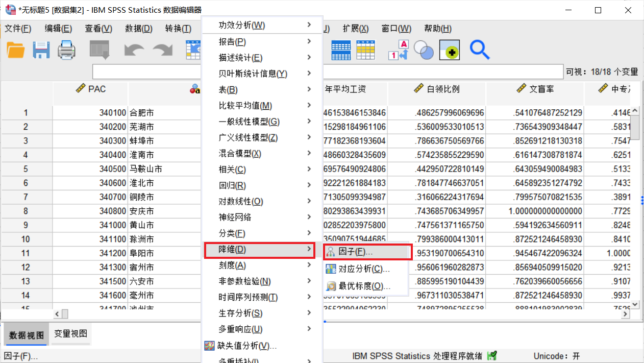644x363 pixels.
Task: Open the 文件(F) menu
Action: [18, 29]
